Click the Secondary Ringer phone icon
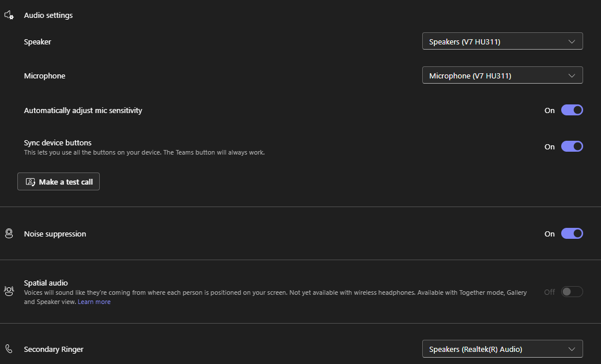 point(9,348)
